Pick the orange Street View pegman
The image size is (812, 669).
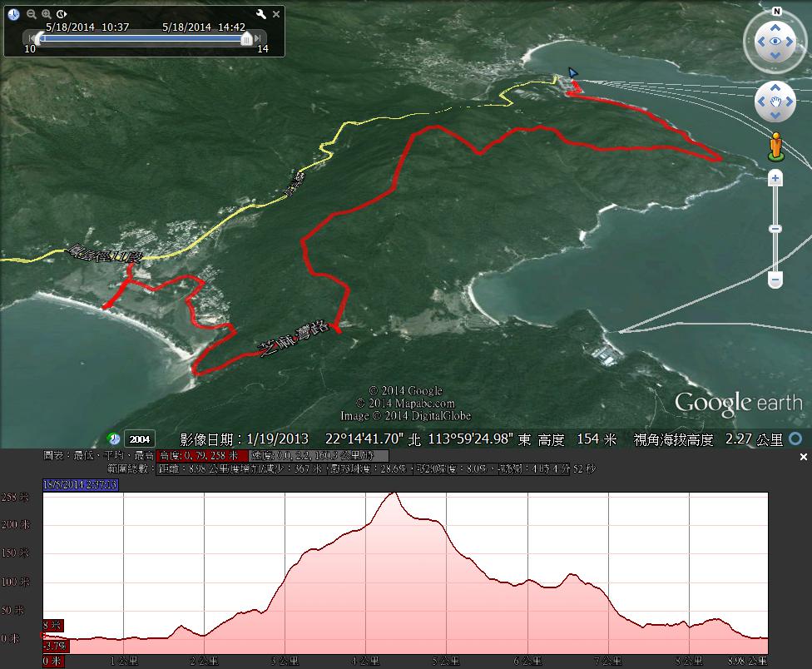coord(775,146)
